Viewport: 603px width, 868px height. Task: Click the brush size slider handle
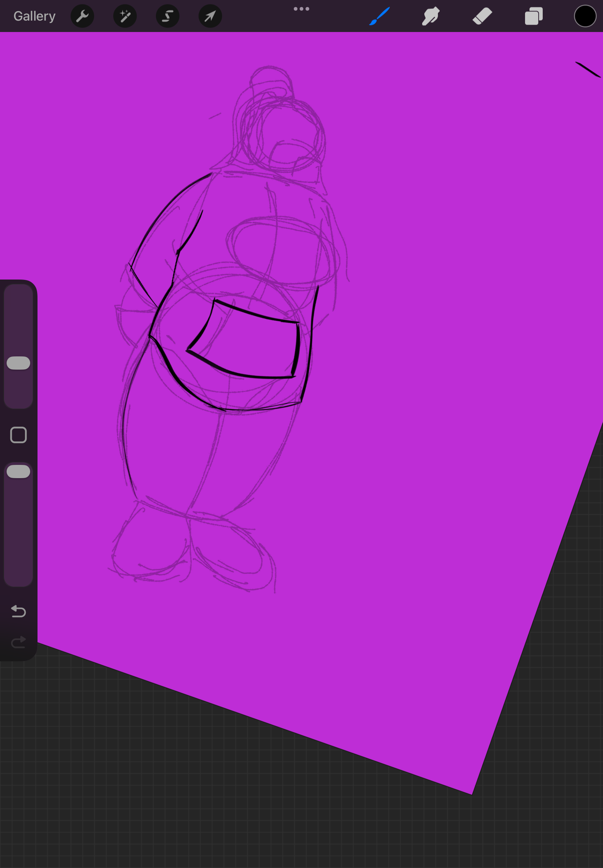(18, 363)
